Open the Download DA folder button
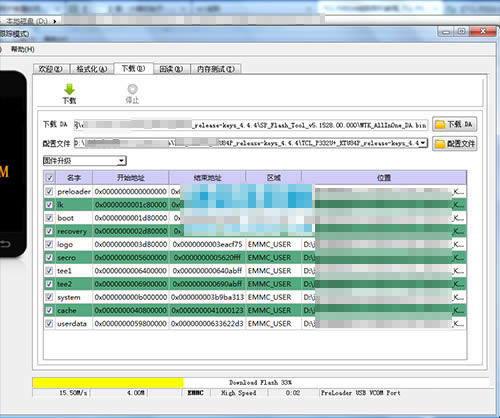Viewport: 500px width, 418px height. tap(455, 124)
